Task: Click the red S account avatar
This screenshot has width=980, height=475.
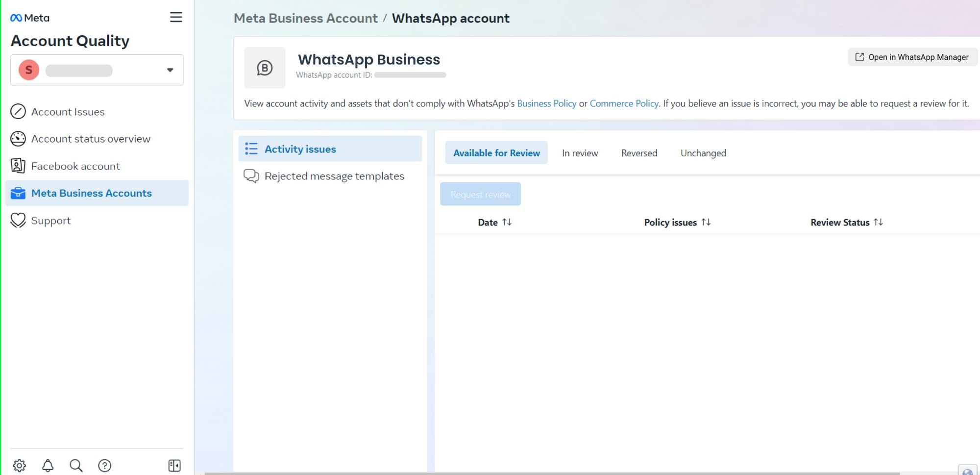Action: pos(29,70)
